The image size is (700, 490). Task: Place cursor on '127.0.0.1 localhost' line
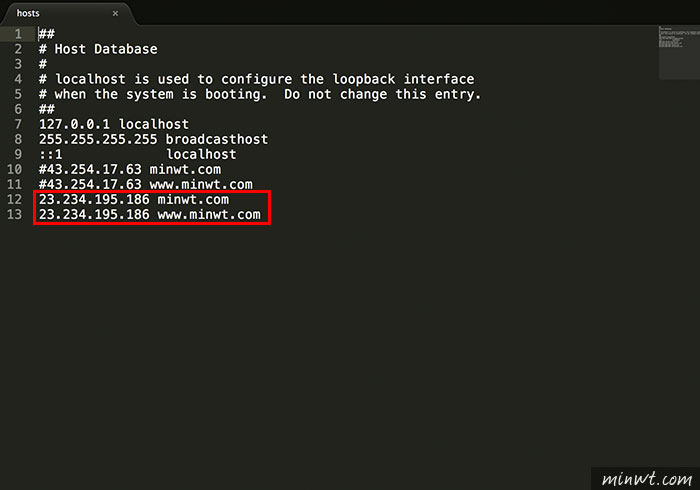click(114, 124)
